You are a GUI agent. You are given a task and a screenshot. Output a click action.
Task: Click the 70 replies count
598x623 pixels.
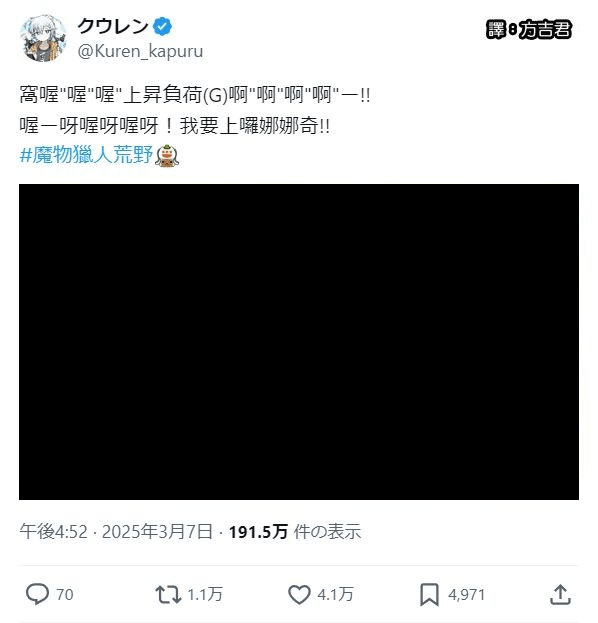tap(65, 595)
